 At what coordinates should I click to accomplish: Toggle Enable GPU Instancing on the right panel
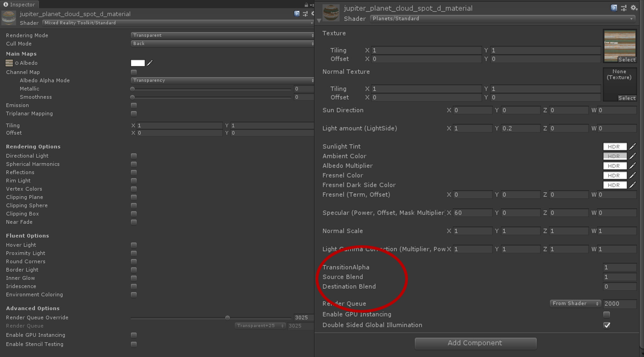click(606, 314)
